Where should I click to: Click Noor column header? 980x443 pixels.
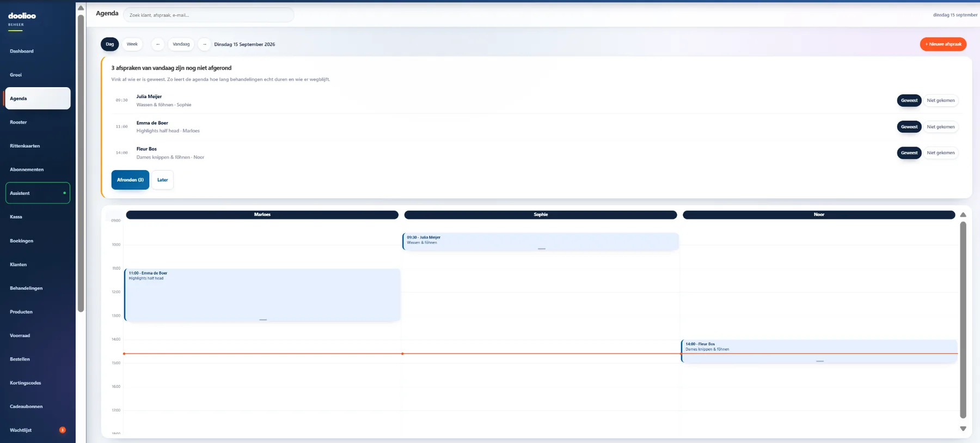click(819, 215)
